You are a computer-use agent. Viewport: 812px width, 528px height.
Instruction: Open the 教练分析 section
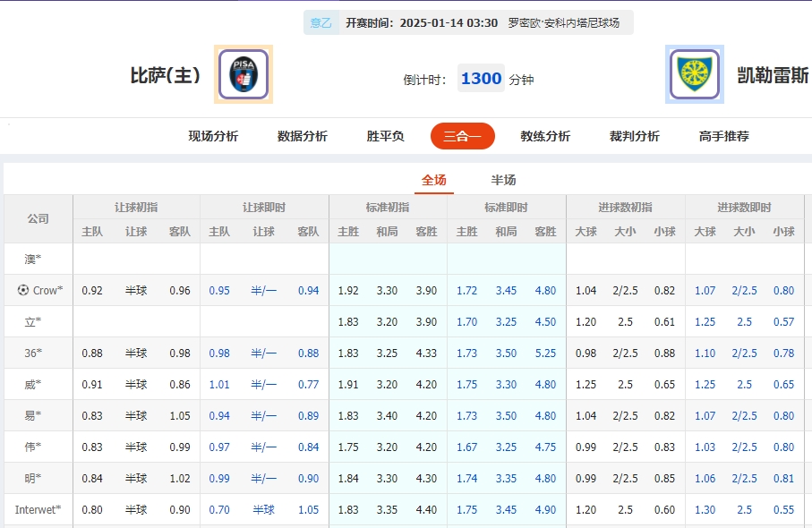[545, 136]
